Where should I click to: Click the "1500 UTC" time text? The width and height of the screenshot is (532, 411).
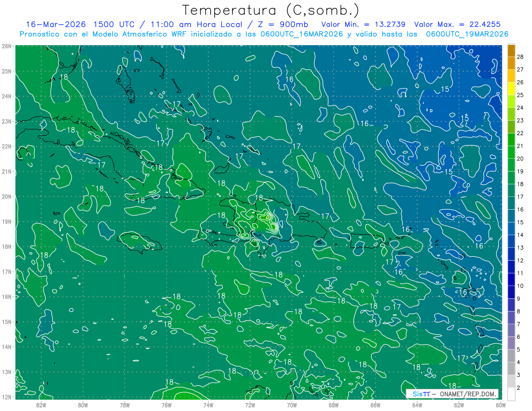point(115,24)
